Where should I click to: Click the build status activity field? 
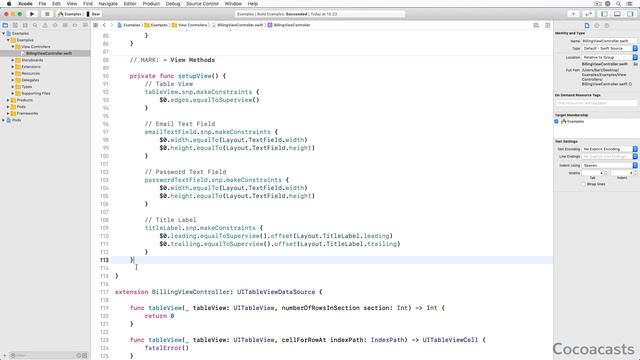320,14
